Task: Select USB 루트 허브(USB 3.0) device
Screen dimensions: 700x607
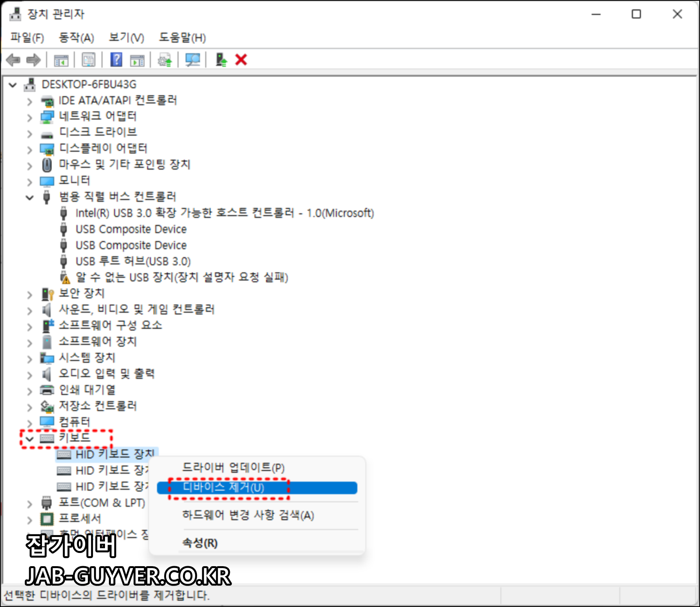Action: 132,261
